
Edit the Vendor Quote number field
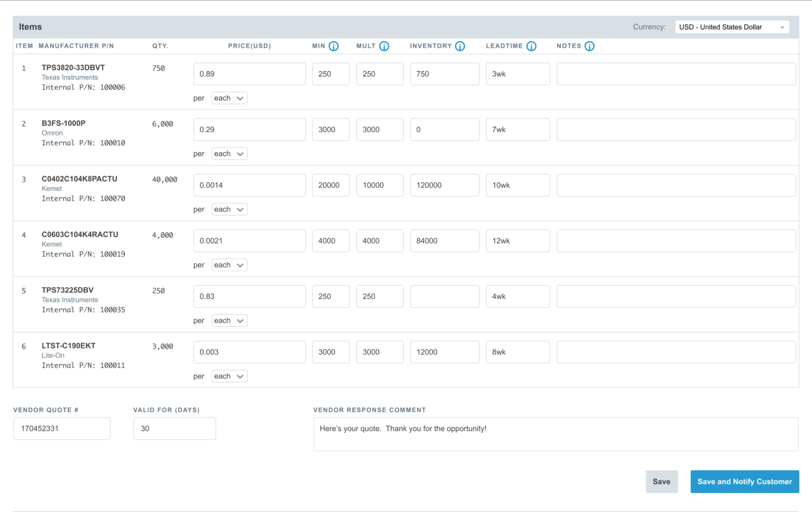pos(62,428)
